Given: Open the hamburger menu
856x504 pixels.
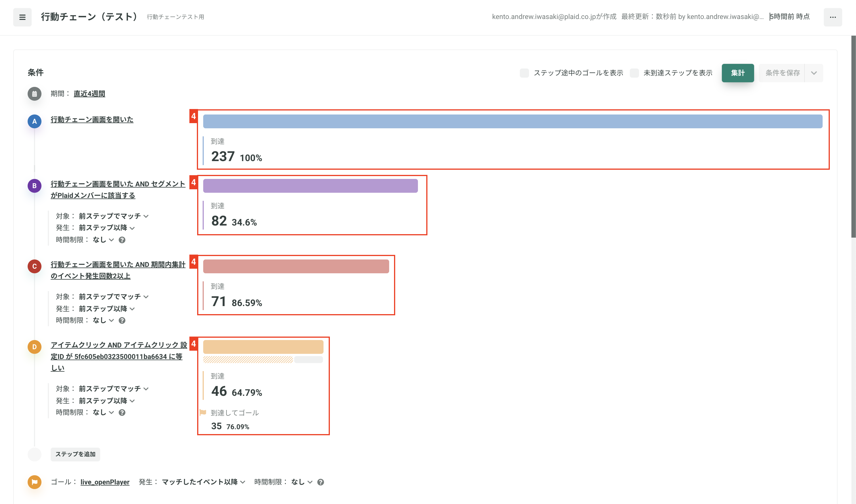Looking at the screenshot, I should [22, 17].
